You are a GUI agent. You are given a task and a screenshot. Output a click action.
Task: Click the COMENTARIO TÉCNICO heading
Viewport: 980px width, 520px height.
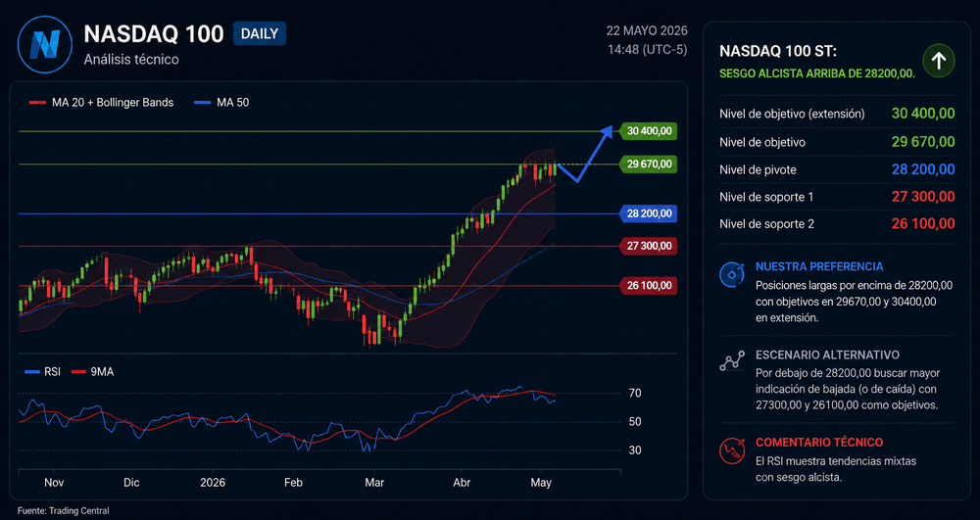819,443
